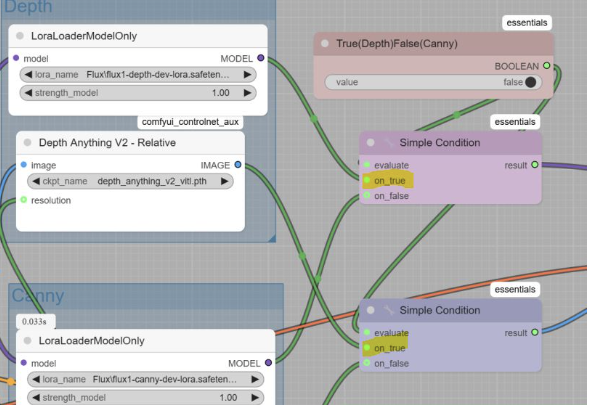Viewport: 590px width, 405px height.
Task: Click model input socket of canny LoRA loader
Action: click(x=24, y=362)
